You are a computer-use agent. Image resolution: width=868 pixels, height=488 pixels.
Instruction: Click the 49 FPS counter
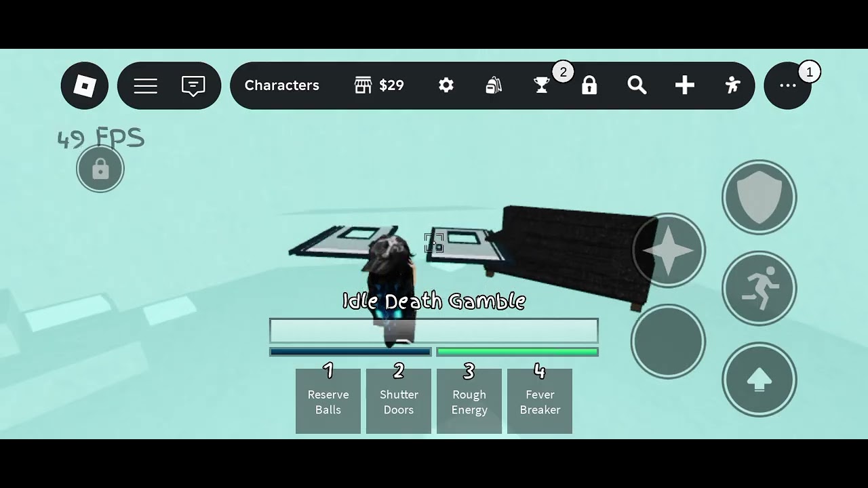[100, 138]
